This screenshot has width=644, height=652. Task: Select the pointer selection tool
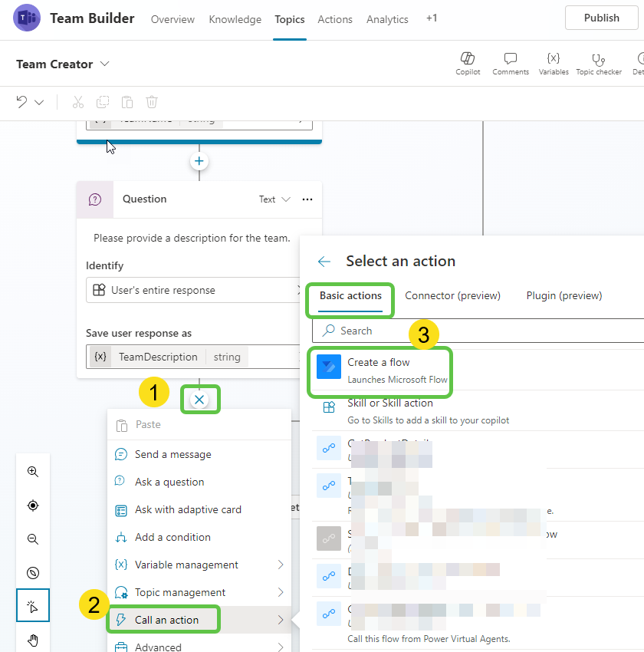click(x=32, y=605)
